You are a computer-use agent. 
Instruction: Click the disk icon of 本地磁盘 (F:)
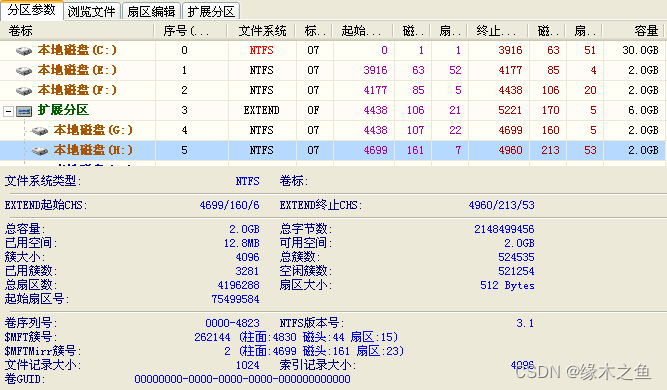[24, 91]
